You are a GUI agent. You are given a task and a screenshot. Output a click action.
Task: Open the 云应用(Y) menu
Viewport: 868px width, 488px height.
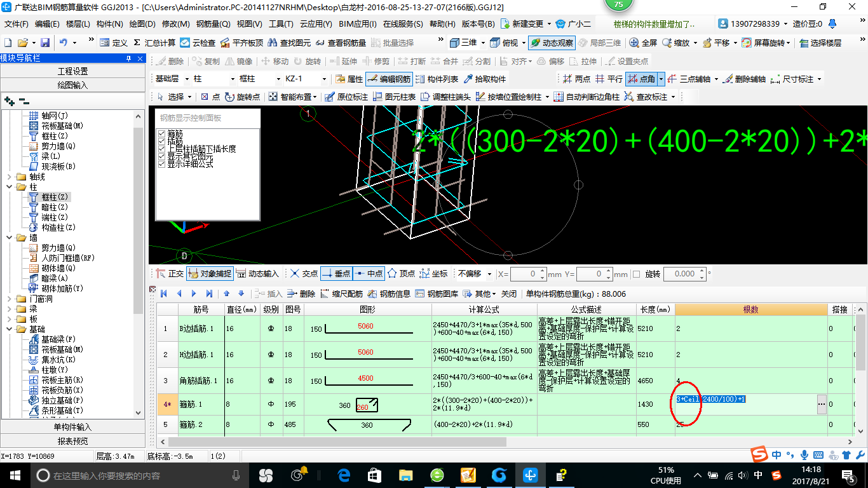316,24
